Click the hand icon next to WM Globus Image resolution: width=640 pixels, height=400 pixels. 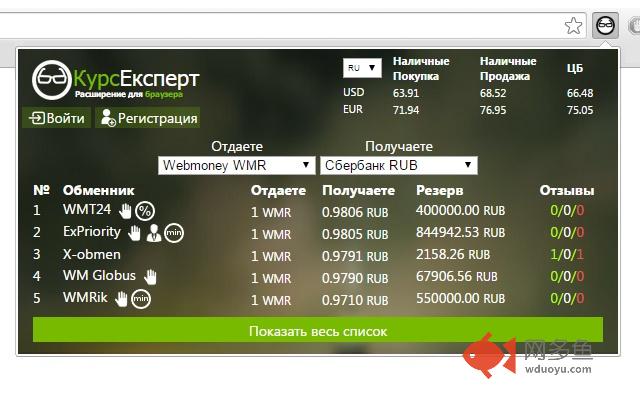tap(150, 277)
